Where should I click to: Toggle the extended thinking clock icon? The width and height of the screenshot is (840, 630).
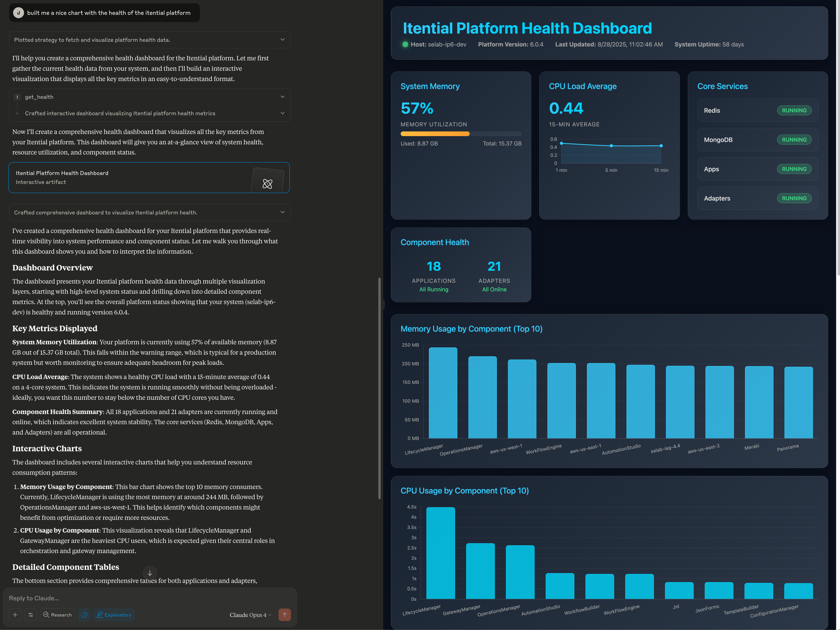84,615
